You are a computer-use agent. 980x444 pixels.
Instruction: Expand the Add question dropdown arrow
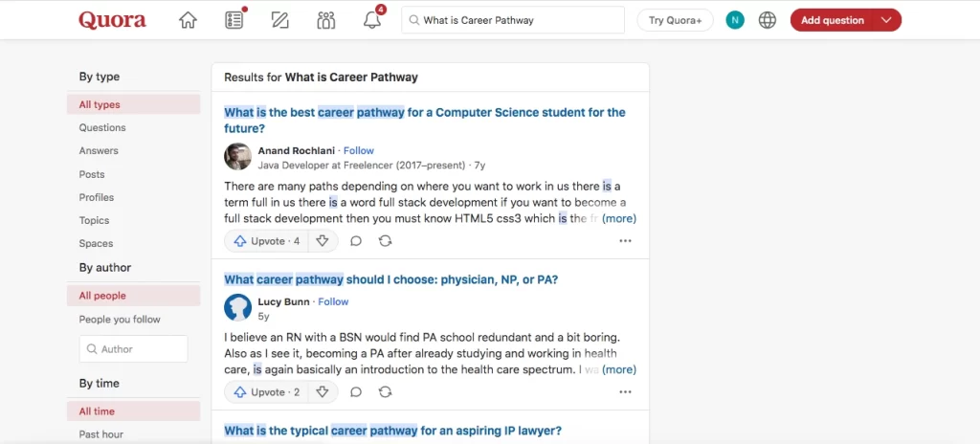[886, 20]
